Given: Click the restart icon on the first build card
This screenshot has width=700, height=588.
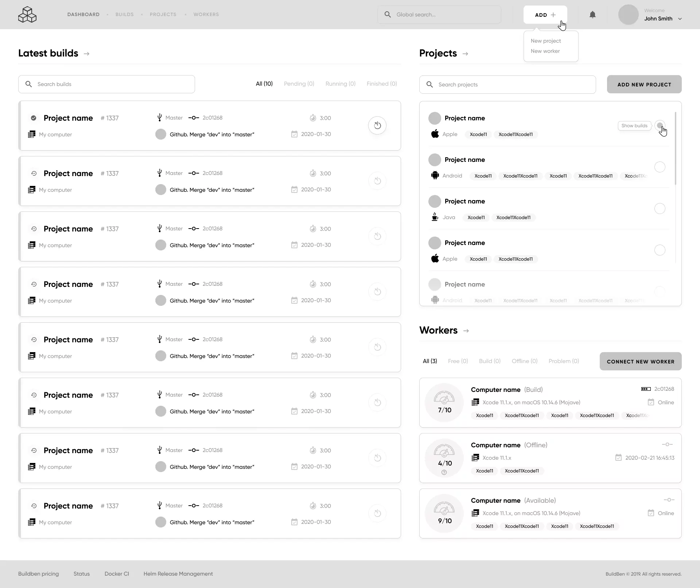Looking at the screenshot, I should (x=377, y=125).
